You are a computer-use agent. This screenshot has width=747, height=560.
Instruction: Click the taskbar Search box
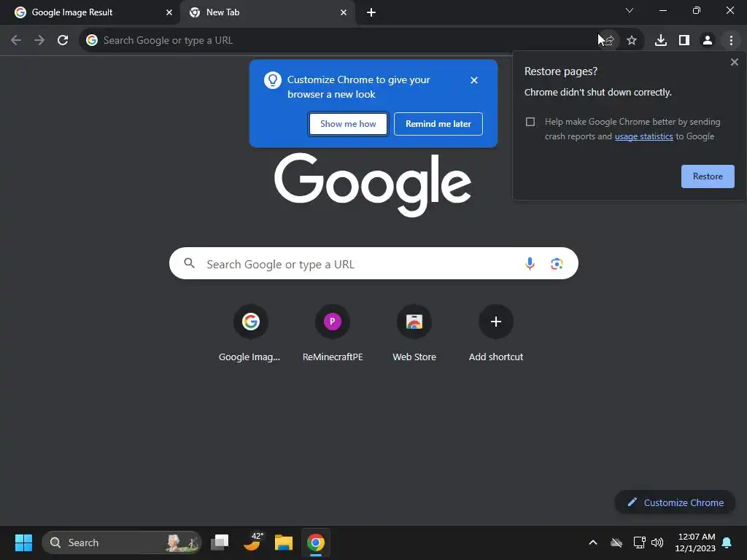click(122, 542)
